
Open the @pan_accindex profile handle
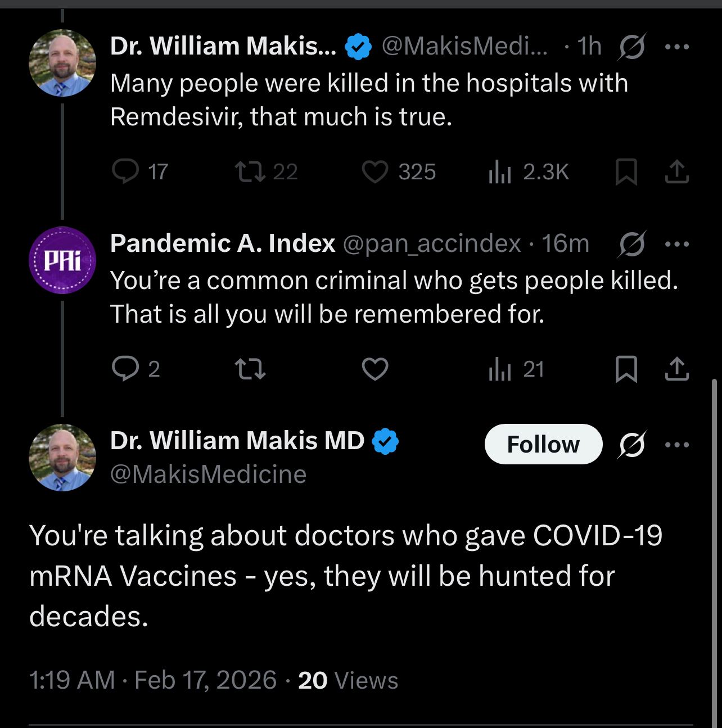tap(431, 244)
